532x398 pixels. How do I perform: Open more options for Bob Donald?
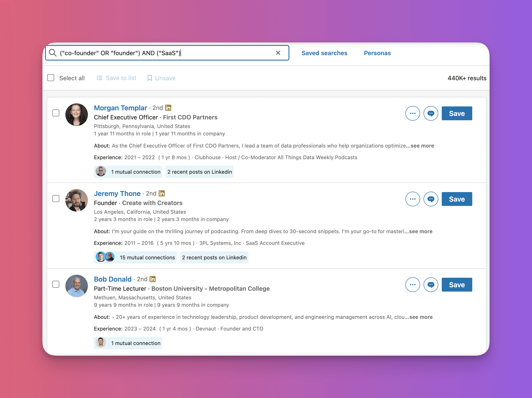[x=413, y=285]
